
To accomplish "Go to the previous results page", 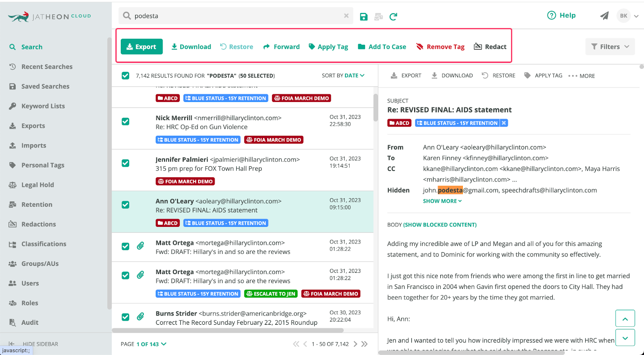I will [305, 344].
